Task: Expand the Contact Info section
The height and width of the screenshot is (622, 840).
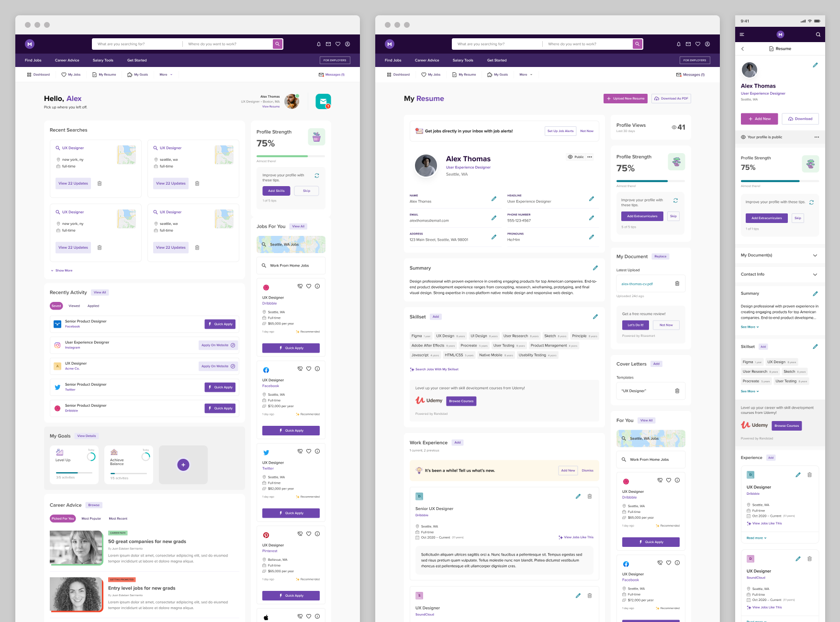Action: point(815,275)
